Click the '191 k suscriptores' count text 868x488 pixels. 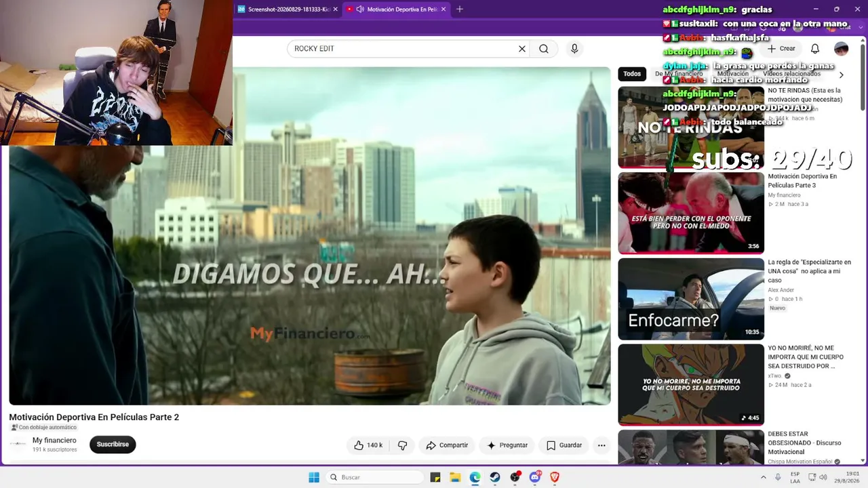55,450
